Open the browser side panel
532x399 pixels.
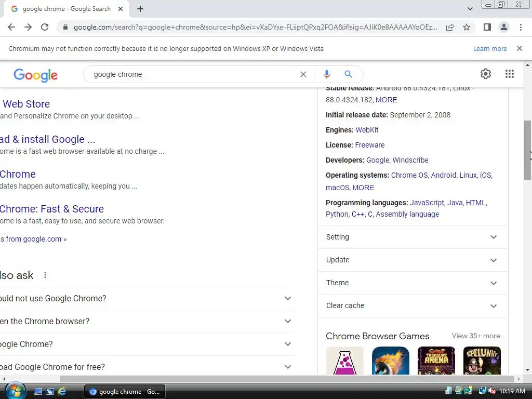click(487, 27)
